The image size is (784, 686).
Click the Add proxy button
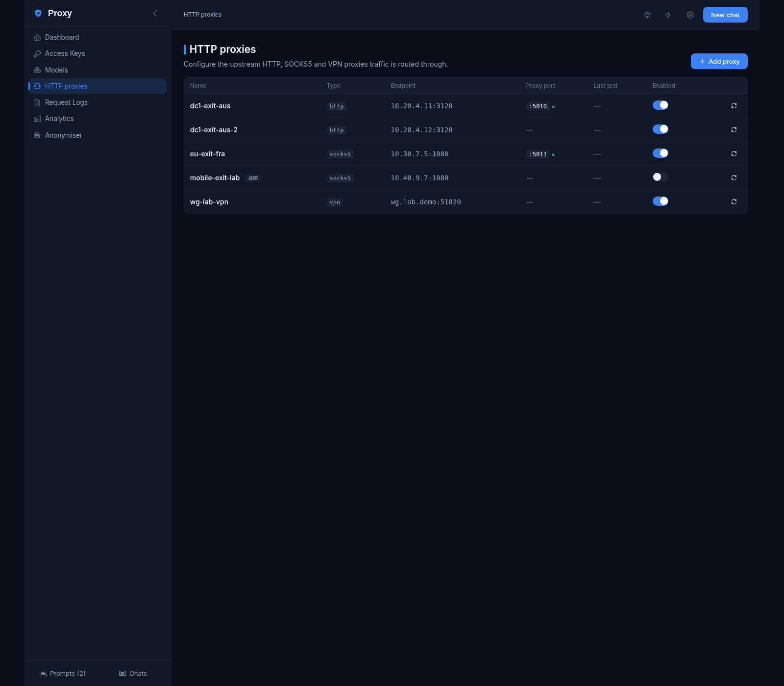pos(719,61)
